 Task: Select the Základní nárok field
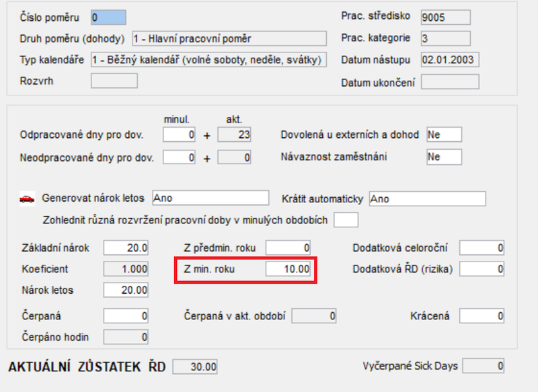126,247
